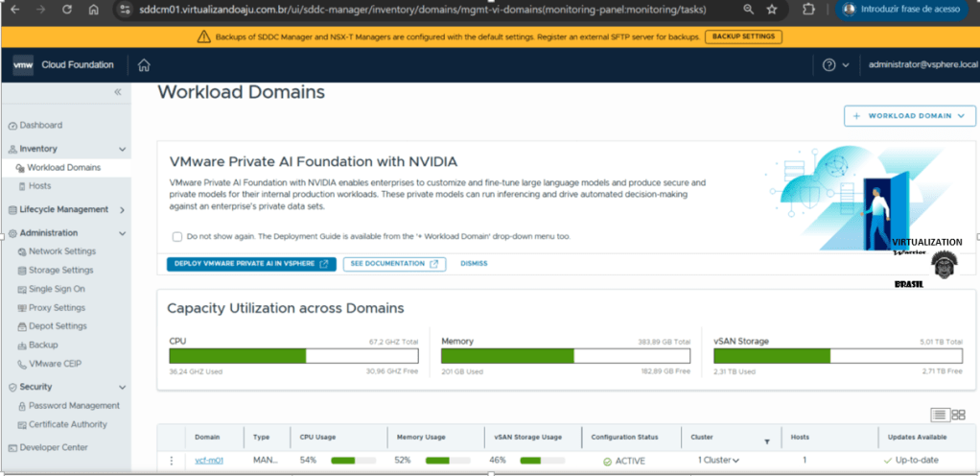
Task: Click the home icon in top navigation bar
Action: 144,65
